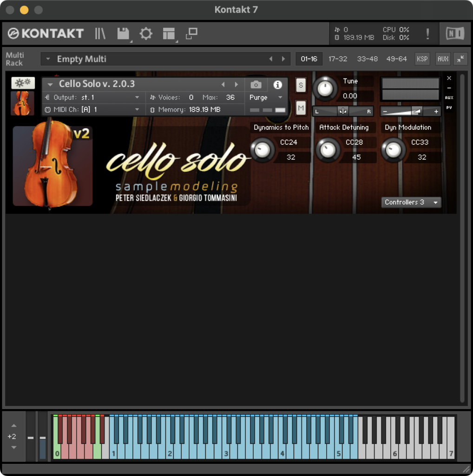Toggle the KSP multi script editor
Image resolution: width=473 pixels, height=476 pixels.
coord(422,59)
